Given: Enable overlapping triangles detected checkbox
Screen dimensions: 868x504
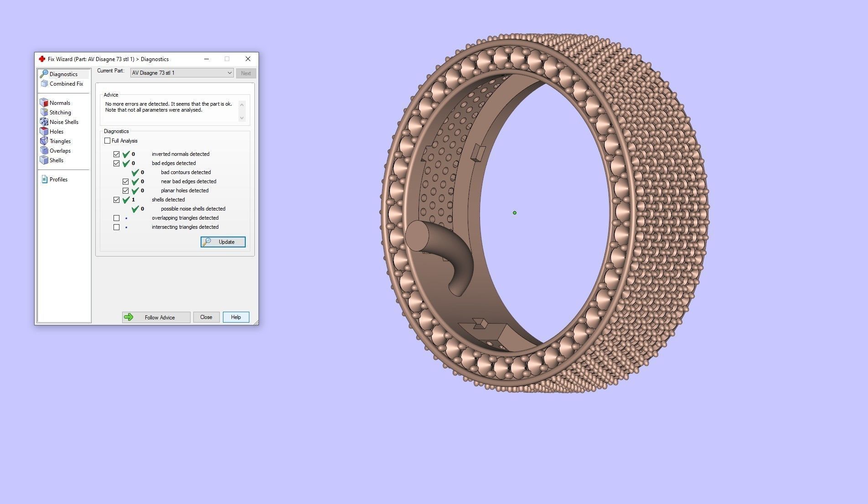Looking at the screenshot, I should pyautogui.click(x=117, y=218).
